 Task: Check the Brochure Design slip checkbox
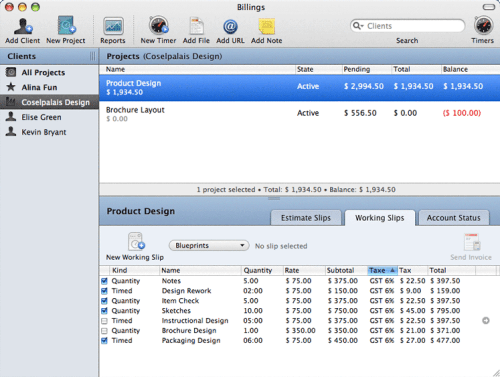(x=104, y=331)
